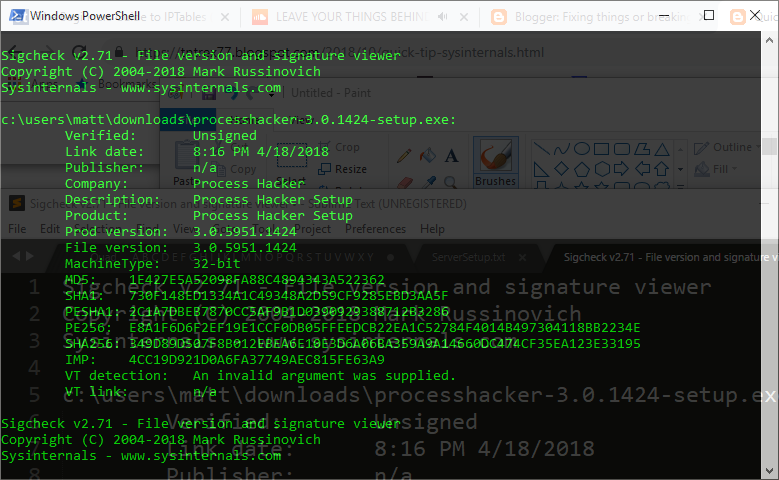Click the SoundCloud favicon on the browser tab
Viewport: 779px width, 480px height.
(260, 17)
